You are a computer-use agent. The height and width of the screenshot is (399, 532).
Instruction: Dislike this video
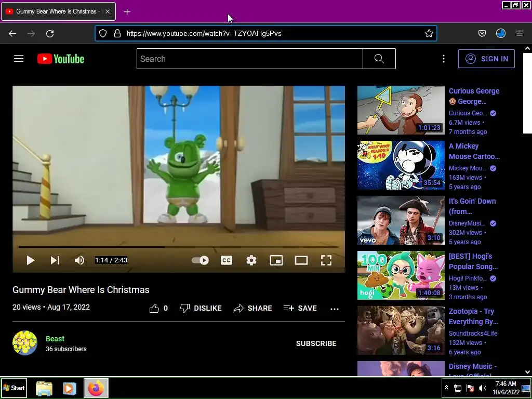point(201,308)
